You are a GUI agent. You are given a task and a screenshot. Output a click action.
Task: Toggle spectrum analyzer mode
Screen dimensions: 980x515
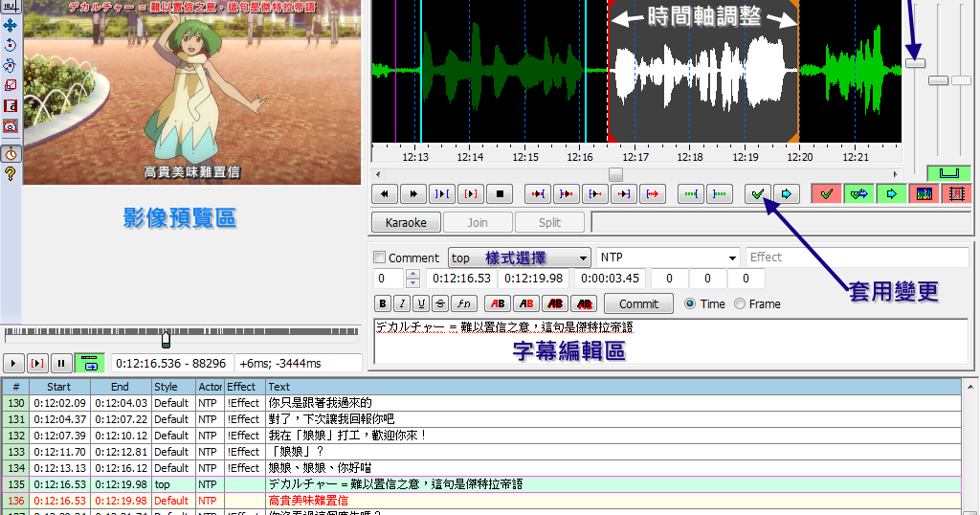point(924,193)
